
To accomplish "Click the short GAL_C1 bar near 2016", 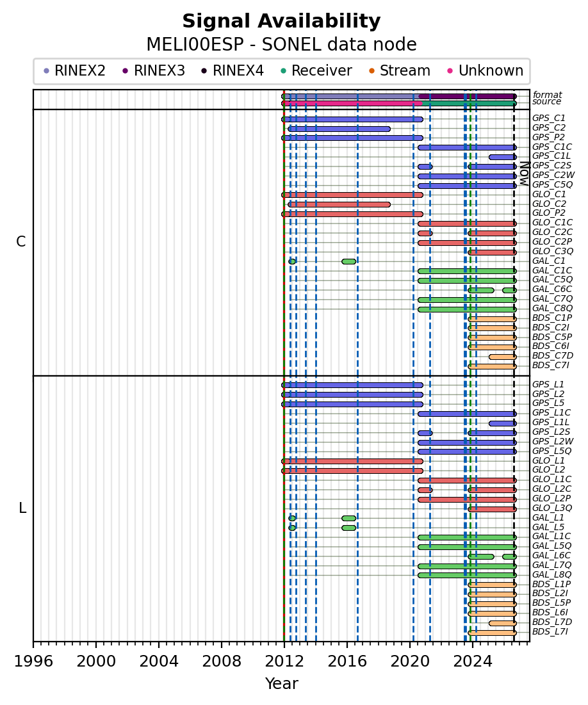I will 348,262.
